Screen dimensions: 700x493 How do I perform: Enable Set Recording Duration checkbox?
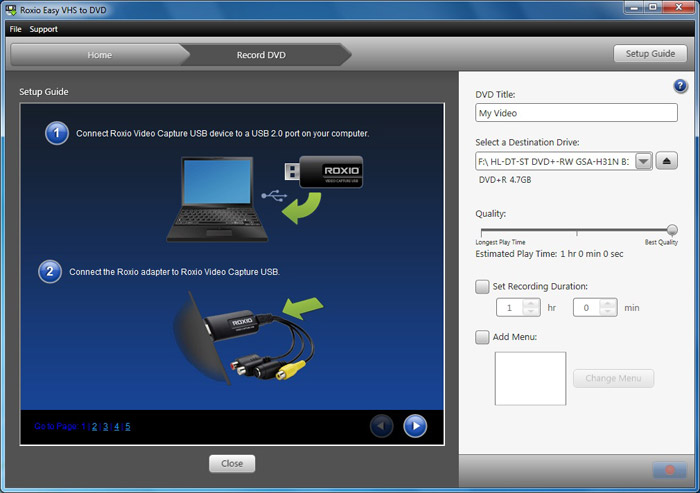(x=482, y=286)
